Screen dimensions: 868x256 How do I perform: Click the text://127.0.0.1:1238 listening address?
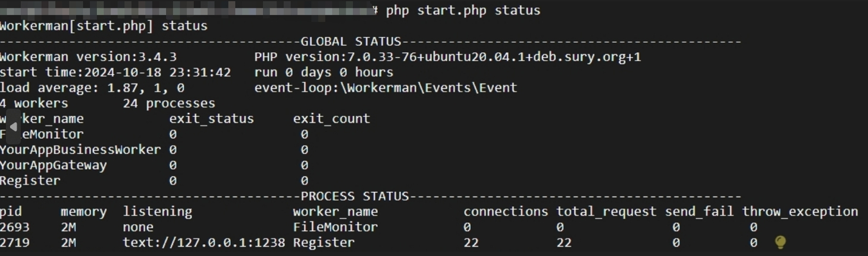204,242
